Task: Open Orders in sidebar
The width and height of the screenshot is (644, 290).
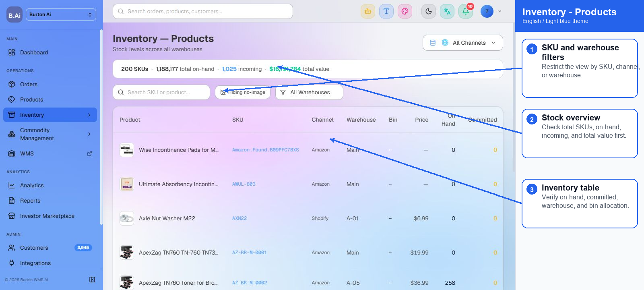Action: (x=50, y=84)
